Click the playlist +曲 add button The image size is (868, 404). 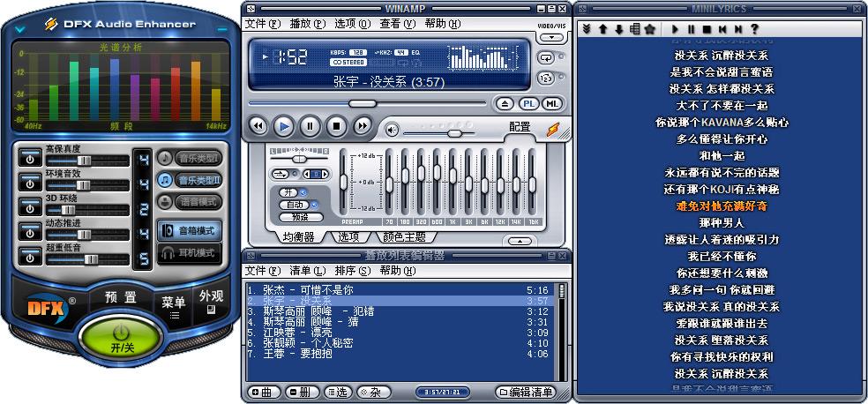263,393
